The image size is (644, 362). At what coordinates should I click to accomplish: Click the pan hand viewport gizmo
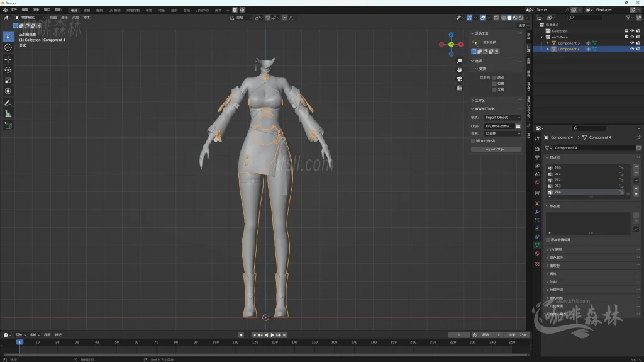coord(459,70)
